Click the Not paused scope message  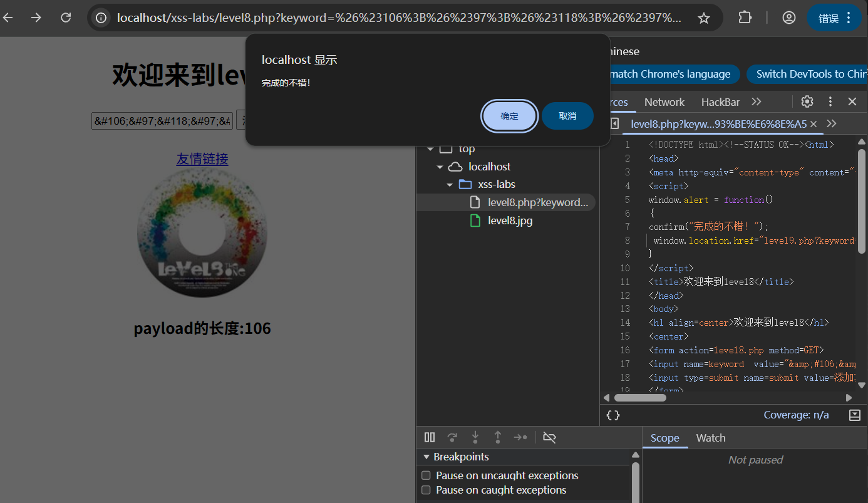pos(755,460)
